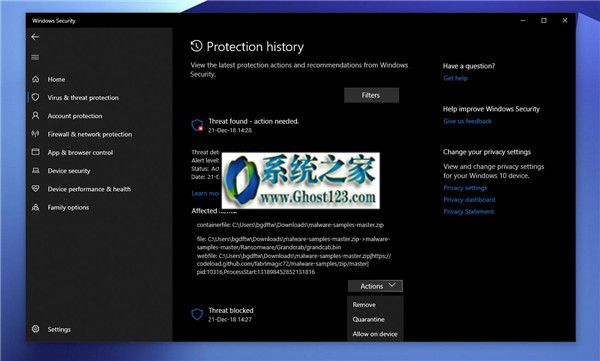Click the Give us feedback link
This screenshot has height=361, width=600.
coord(467,121)
